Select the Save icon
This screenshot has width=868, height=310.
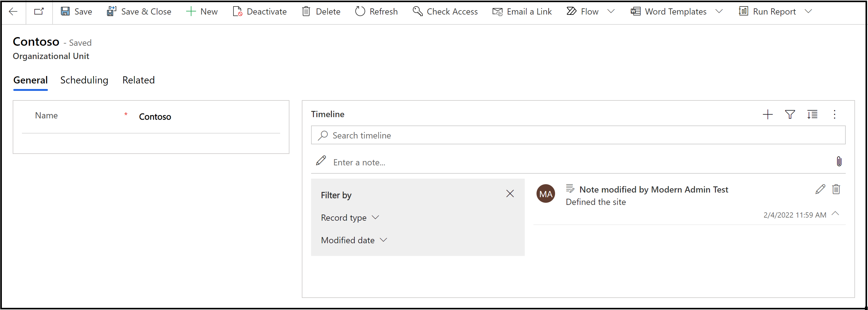65,11
